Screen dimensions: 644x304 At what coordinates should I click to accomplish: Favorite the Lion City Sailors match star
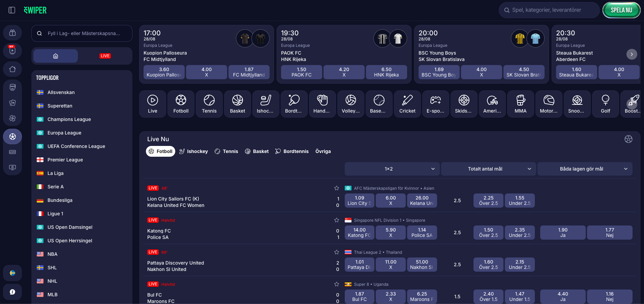tap(336, 188)
